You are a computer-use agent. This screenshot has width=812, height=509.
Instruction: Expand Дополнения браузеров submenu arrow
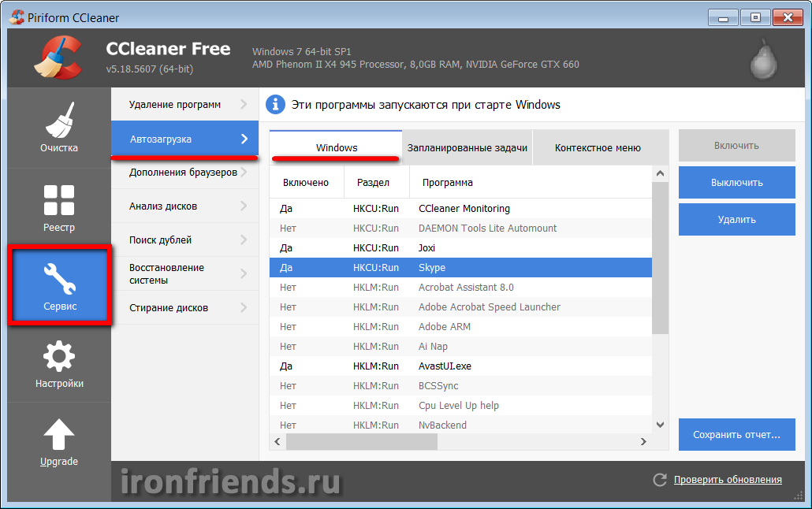point(244,173)
